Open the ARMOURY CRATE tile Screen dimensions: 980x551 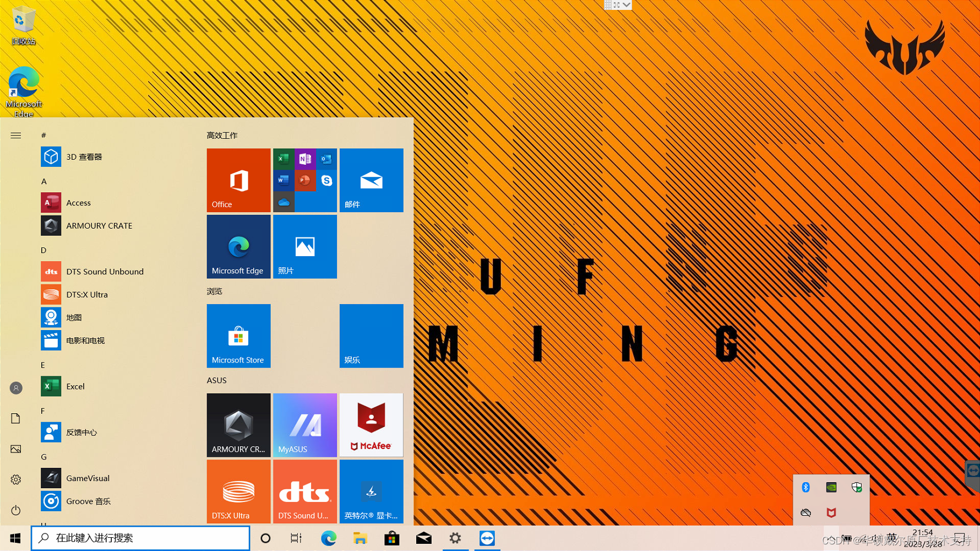click(238, 425)
